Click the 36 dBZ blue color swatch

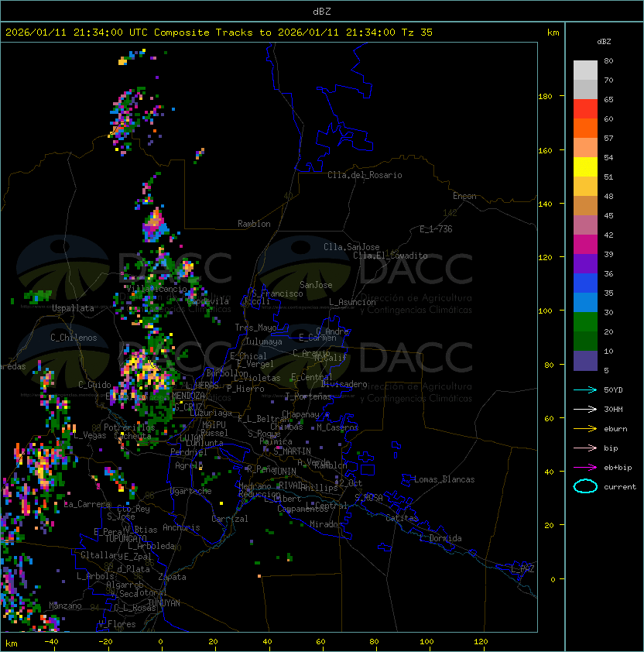(585, 283)
